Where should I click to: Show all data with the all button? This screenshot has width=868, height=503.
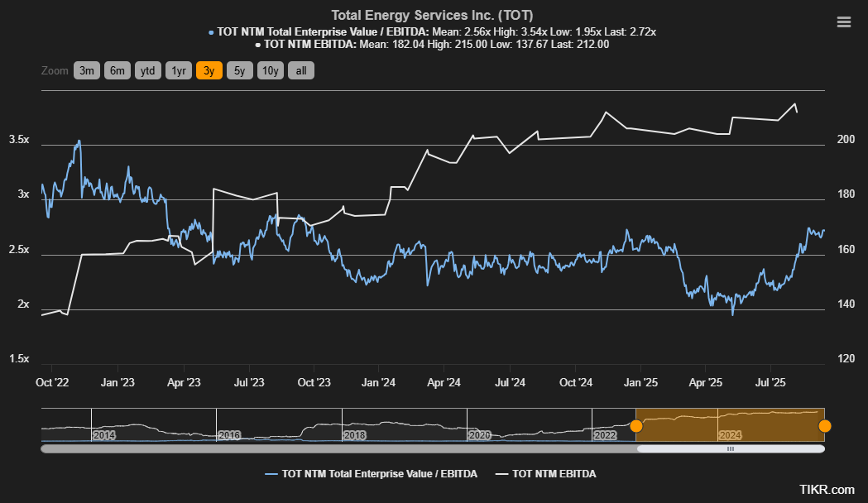pos(301,71)
